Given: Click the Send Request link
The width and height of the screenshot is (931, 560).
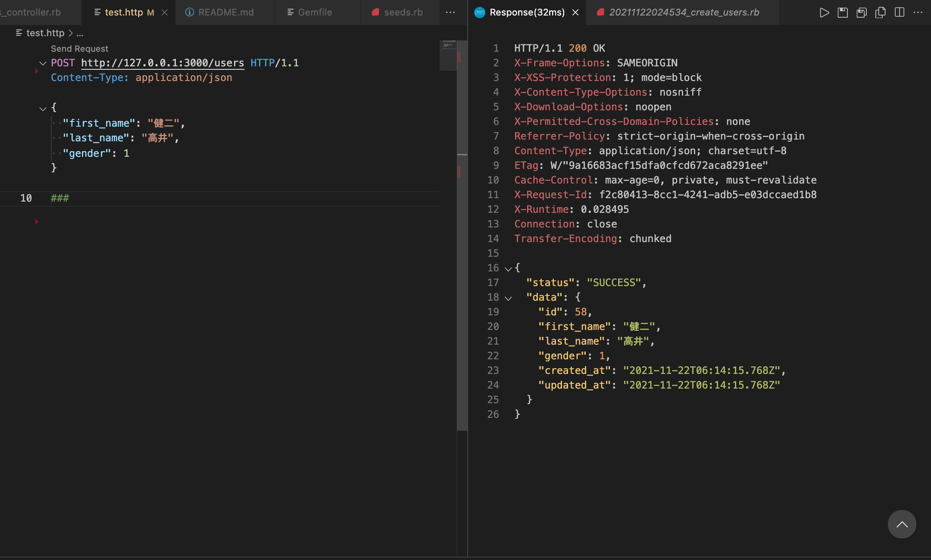Looking at the screenshot, I should click(79, 49).
